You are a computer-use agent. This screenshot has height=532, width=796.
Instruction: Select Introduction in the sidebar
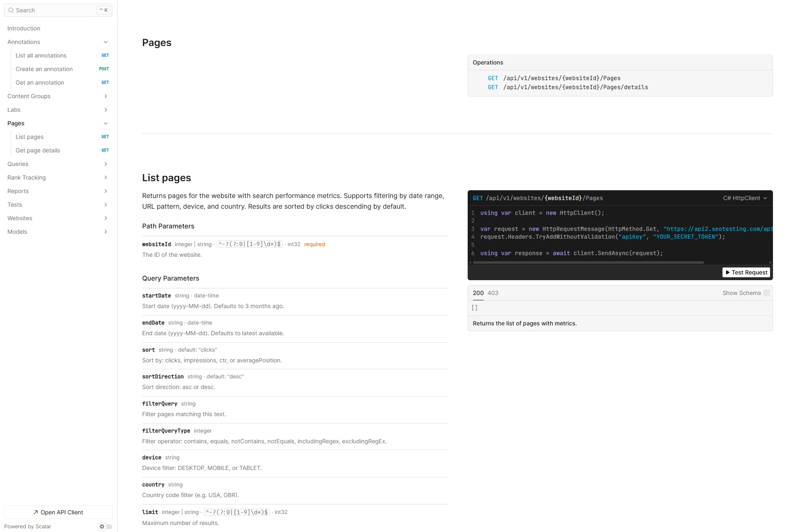pyautogui.click(x=24, y=28)
